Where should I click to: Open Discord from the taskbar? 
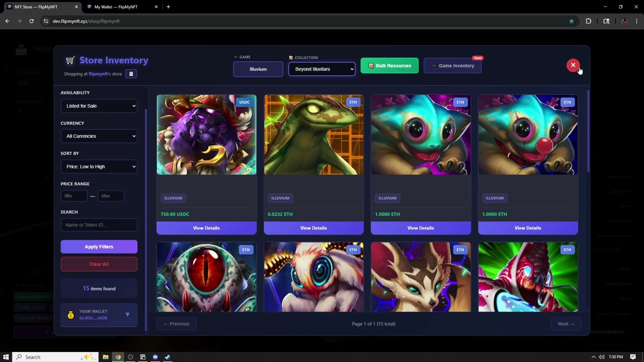[x=155, y=357]
